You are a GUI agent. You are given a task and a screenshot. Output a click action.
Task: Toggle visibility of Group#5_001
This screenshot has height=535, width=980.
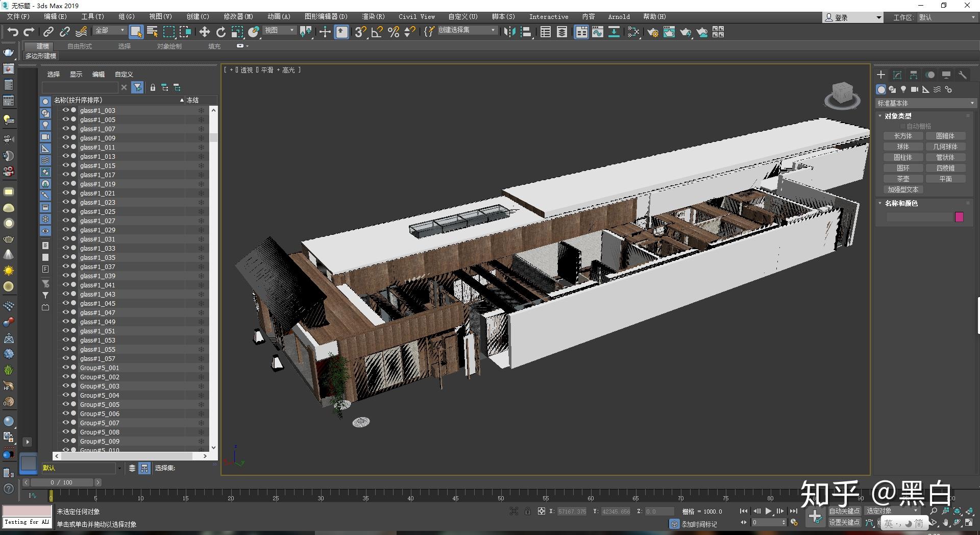tap(65, 368)
